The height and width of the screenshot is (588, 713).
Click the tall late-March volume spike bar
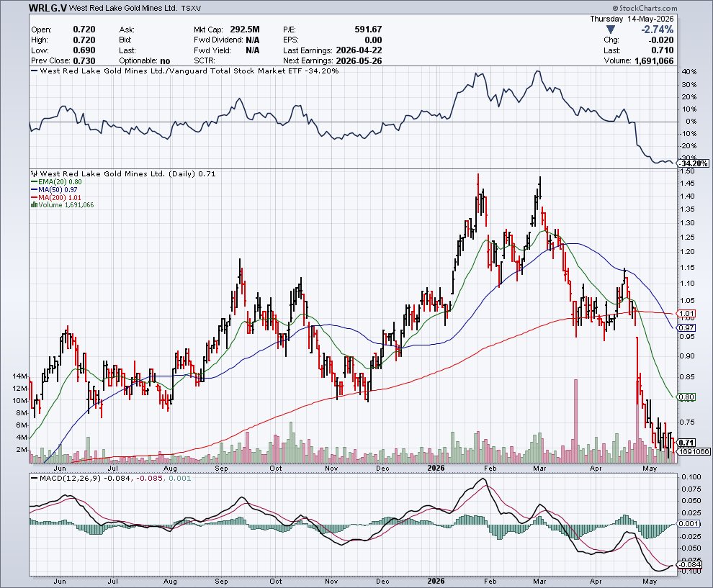[575, 420]
